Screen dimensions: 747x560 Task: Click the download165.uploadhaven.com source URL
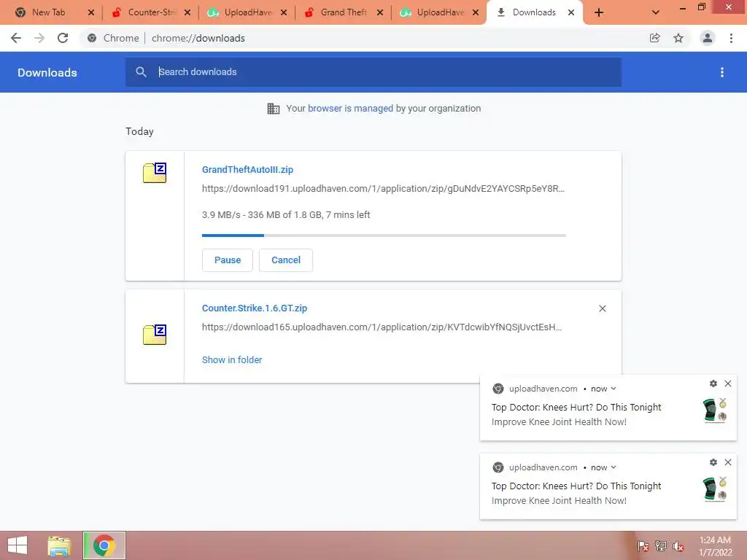pos(382,327)
